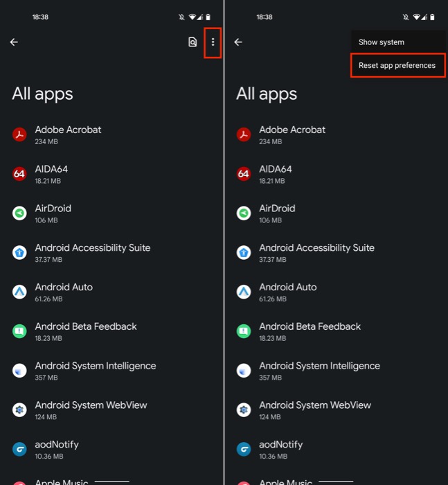Tap the AIDA64 icon in the right screen

(x=244, y=174)
